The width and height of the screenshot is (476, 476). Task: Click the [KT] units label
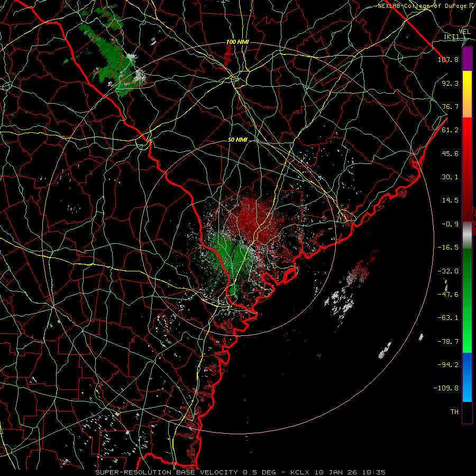click(451, 37)
